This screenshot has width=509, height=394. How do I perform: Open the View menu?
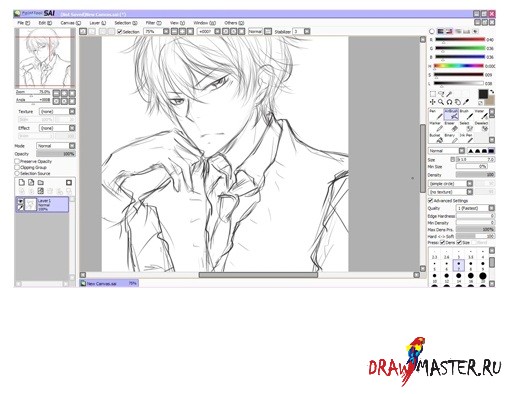[x=177, y=23]
